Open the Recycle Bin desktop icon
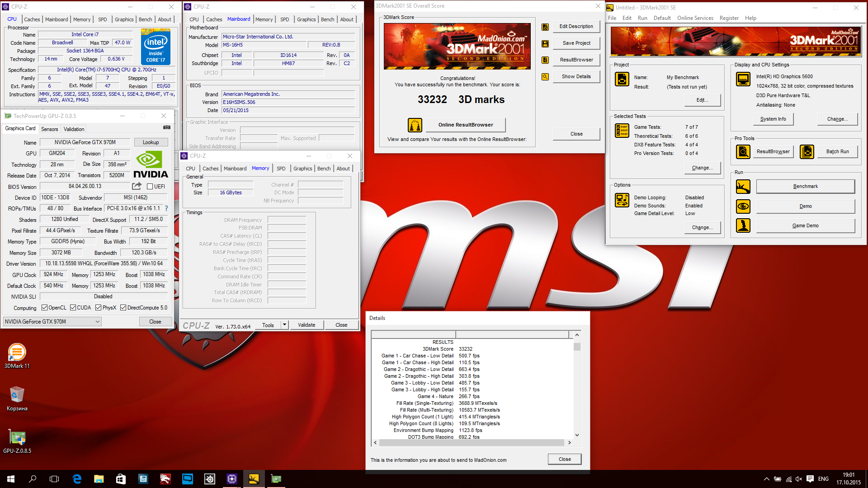Screen dimensions: 868x488 [x=17, y=399]
